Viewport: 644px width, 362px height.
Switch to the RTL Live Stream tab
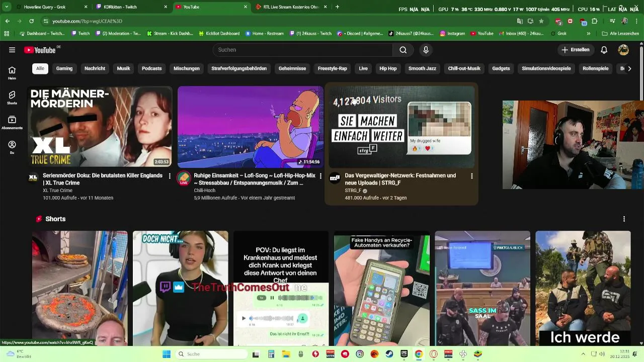click(291, 7)
